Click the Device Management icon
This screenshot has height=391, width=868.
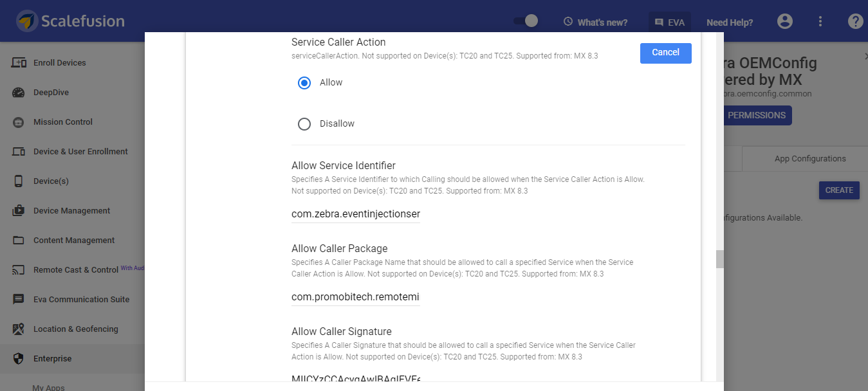pyautogui.click(x=19, y=210)
